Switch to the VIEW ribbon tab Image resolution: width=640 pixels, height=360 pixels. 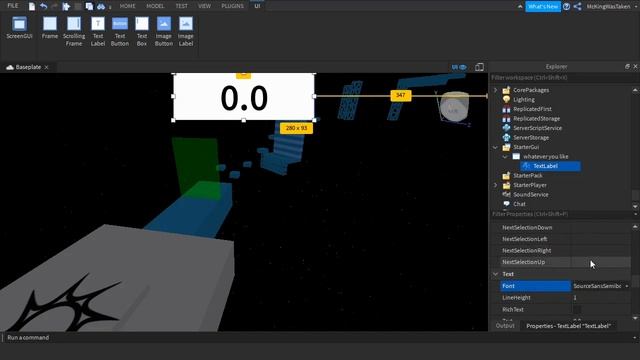[204, 6]
